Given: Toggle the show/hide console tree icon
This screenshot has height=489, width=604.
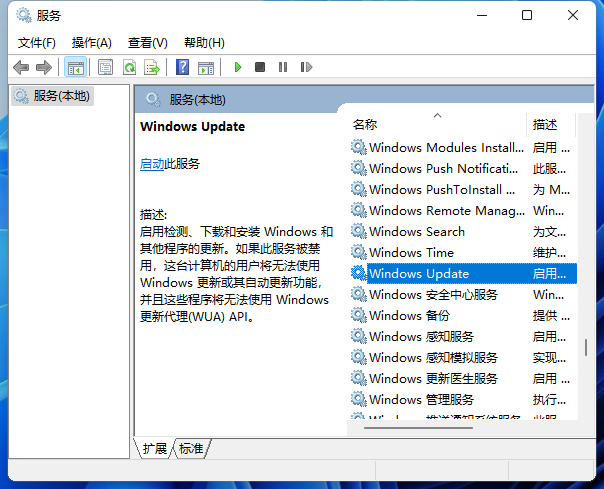Looking at the screenshot, I should click(74, 67).
